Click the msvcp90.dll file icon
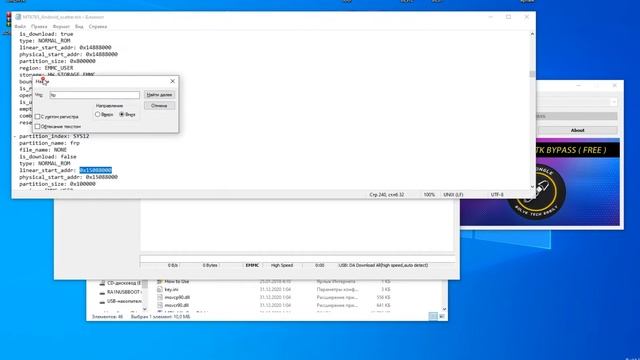640x360 pixels. click(160, 298)
